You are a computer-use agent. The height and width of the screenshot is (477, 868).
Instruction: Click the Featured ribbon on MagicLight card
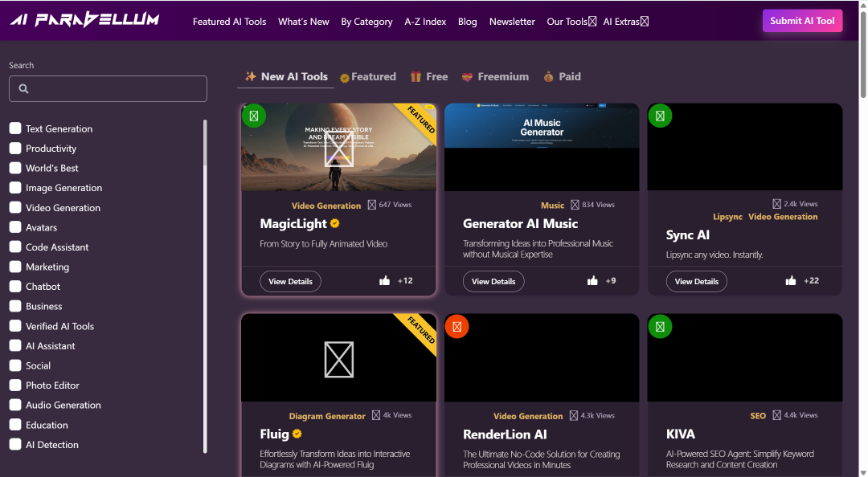(x=420, y=119)
